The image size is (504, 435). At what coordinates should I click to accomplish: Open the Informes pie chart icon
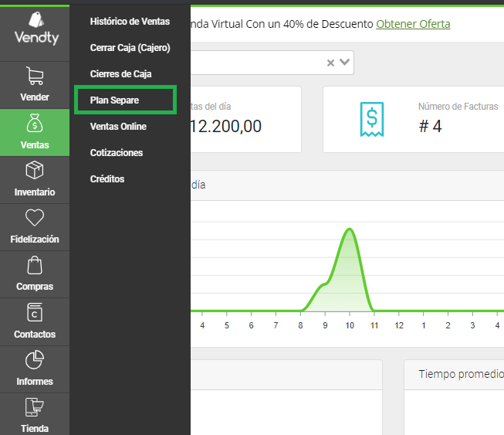click(x=35, y=360)
